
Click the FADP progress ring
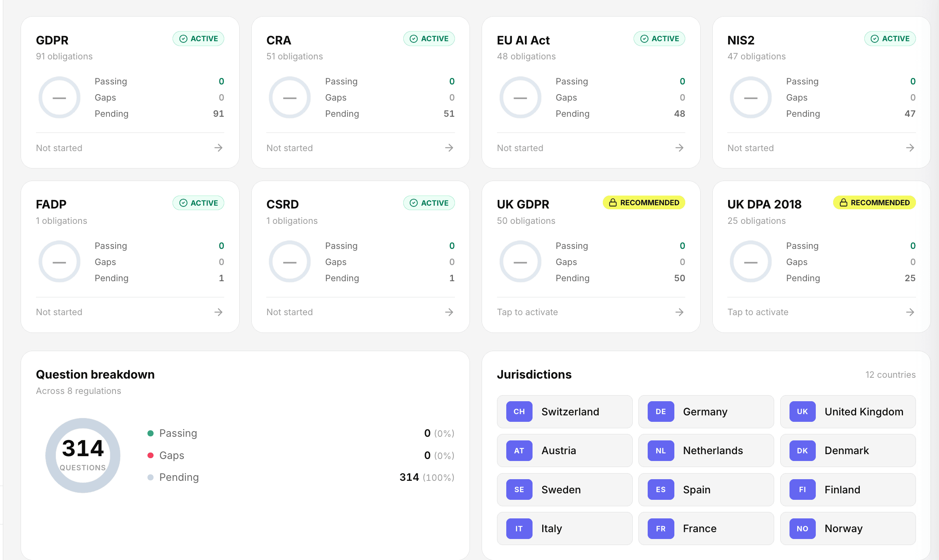[59, 262]
